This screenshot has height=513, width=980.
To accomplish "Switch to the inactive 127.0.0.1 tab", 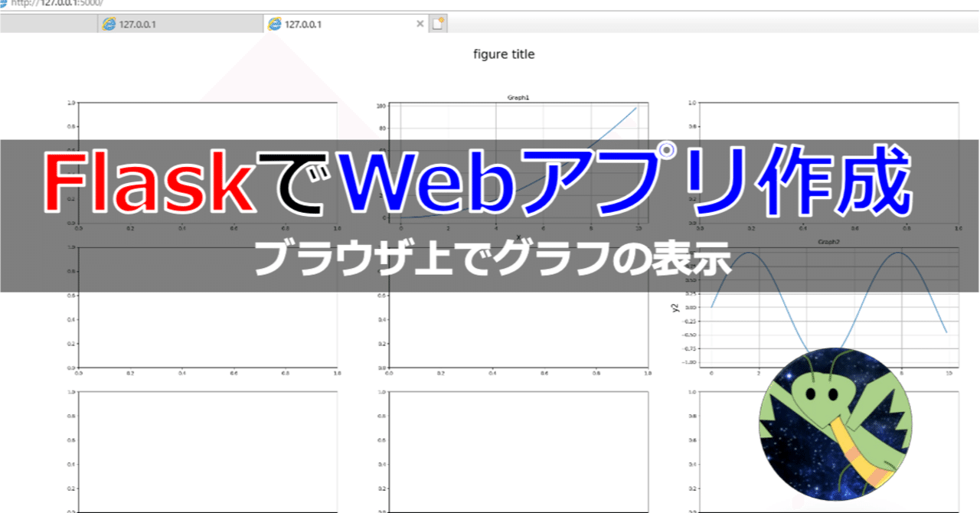I will point(180,24).
